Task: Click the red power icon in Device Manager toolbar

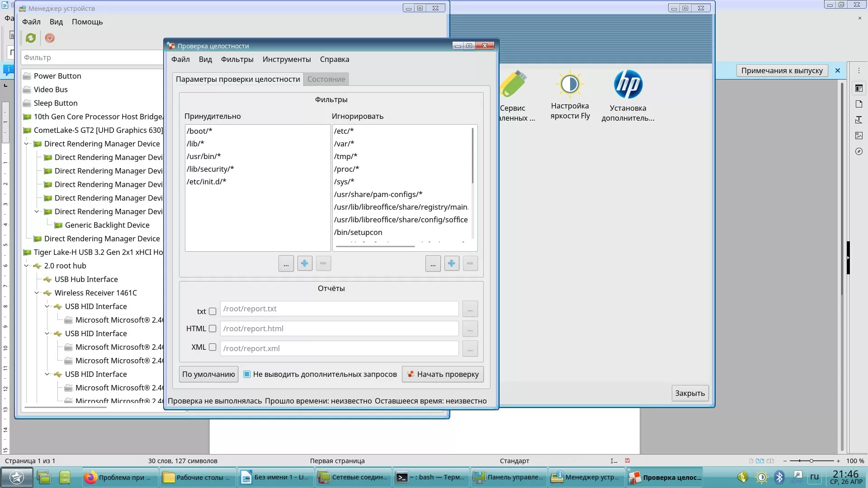Action: point(50,38)
